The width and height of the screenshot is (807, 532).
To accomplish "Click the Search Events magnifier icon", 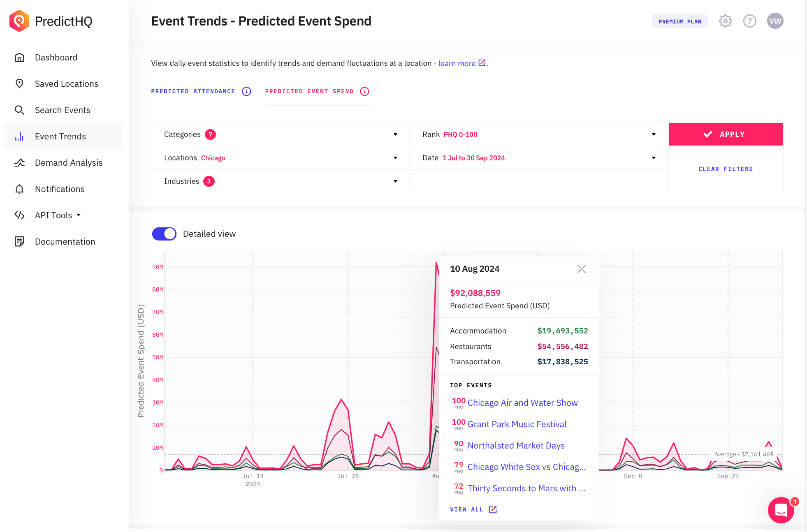I will 19,110.
